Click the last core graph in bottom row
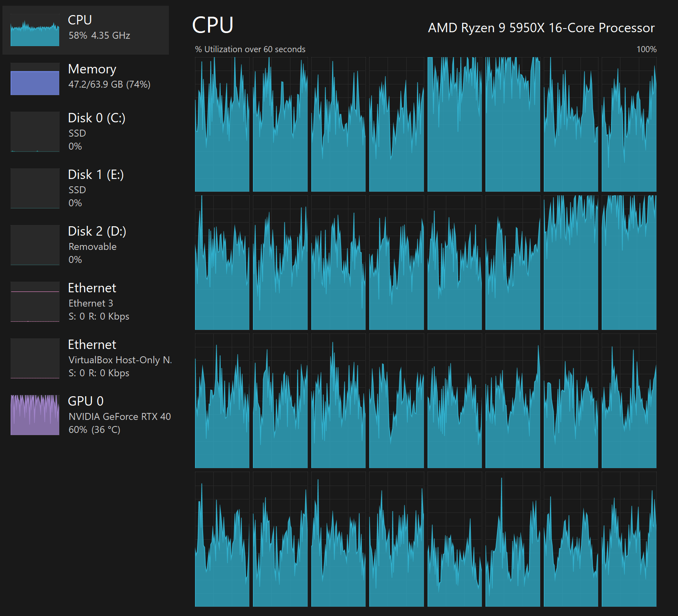This screenshot has height=616, width=678. click(629, 539)
